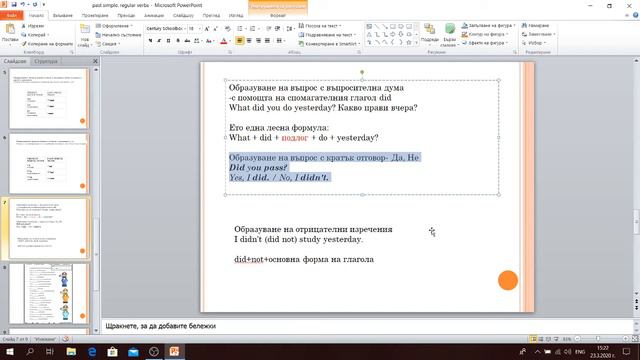Viewport: 640px width, 360px height.
Task: Start slide show from status bar icon
Action: 556,339
